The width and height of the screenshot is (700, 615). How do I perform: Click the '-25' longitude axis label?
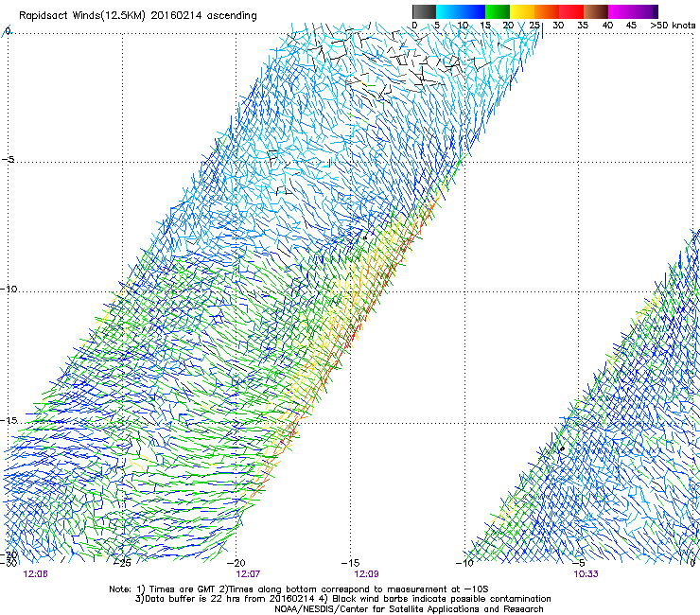122,563
